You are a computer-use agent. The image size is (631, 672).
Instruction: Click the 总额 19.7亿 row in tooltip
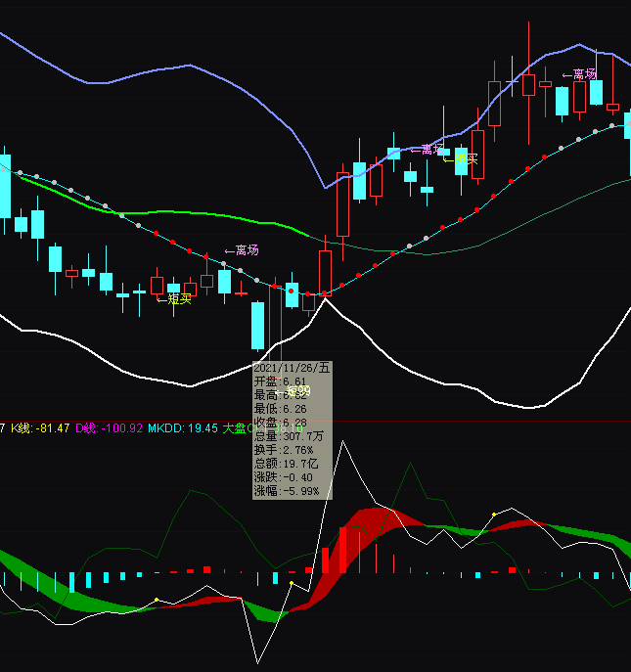point(282,464)
